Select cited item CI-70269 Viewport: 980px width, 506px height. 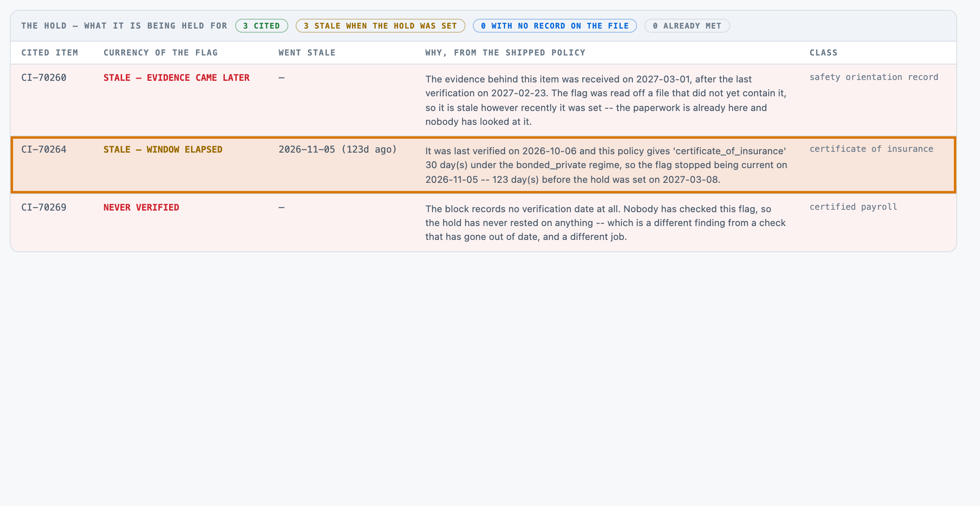click(44, 207)
